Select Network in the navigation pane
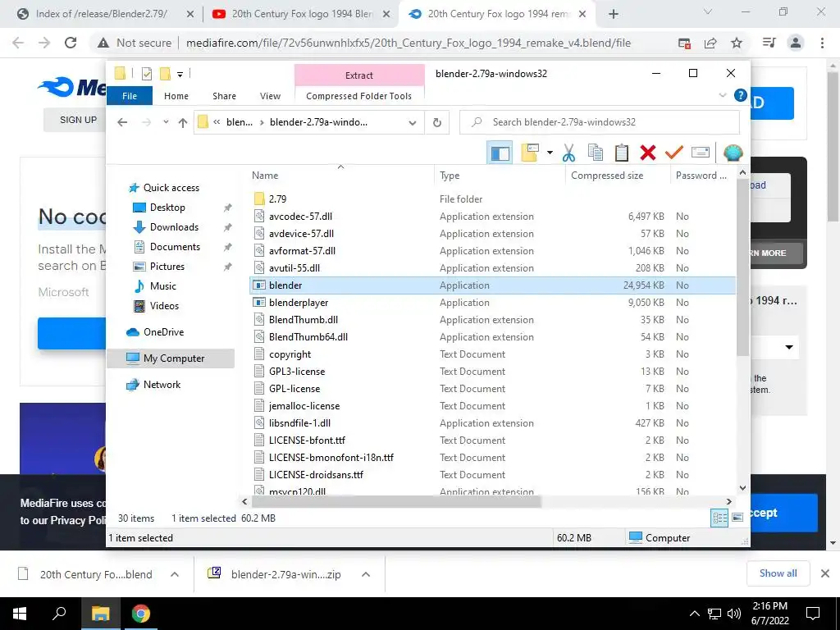 [x=162, y=385]
